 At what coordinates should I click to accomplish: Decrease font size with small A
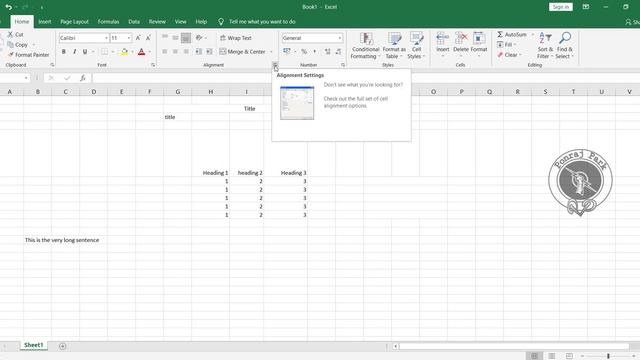point(148,38)
